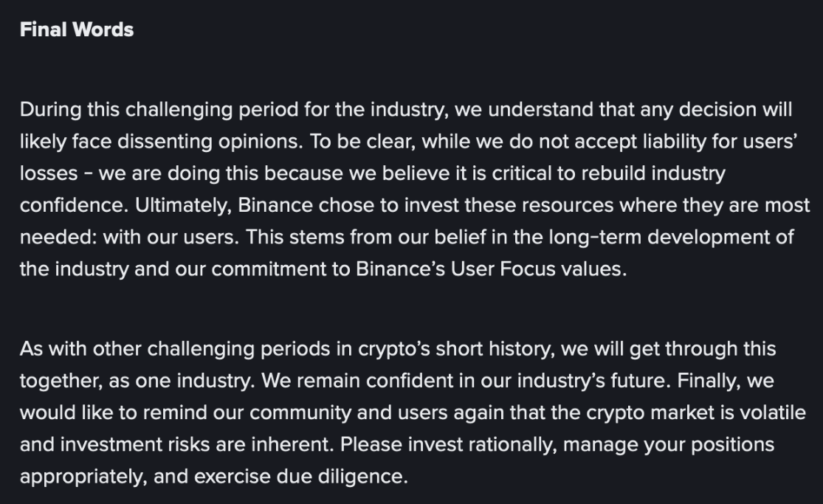Click the "Final Words" heading
This screenshot has width=823, height=504.
click(x=76, y=30)
